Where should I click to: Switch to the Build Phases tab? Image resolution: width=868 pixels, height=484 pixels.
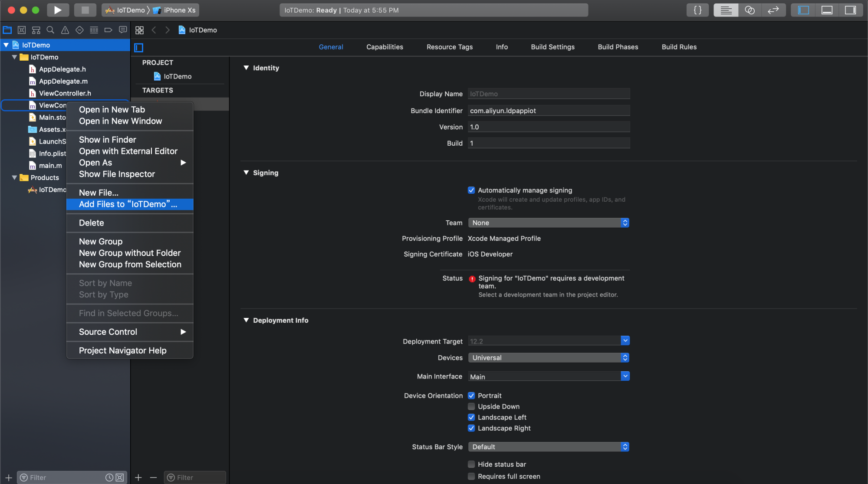[x=618, y=47]
